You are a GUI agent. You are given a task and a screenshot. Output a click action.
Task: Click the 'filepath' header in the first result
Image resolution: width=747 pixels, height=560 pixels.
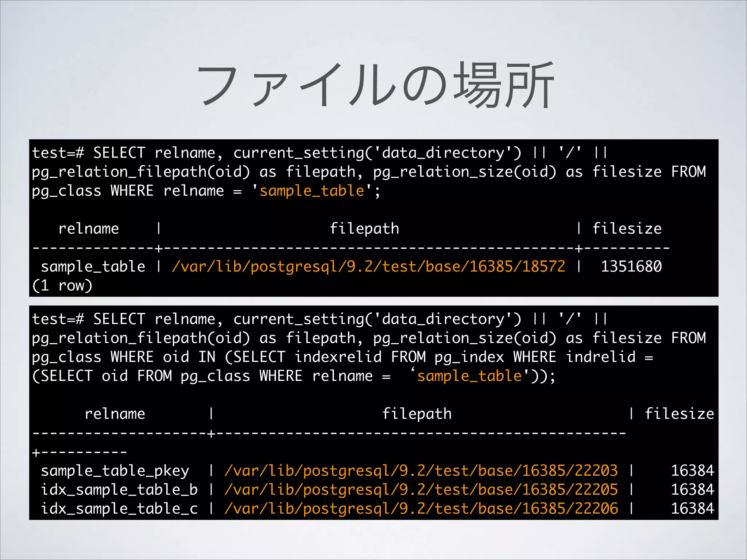coord(364,229)
